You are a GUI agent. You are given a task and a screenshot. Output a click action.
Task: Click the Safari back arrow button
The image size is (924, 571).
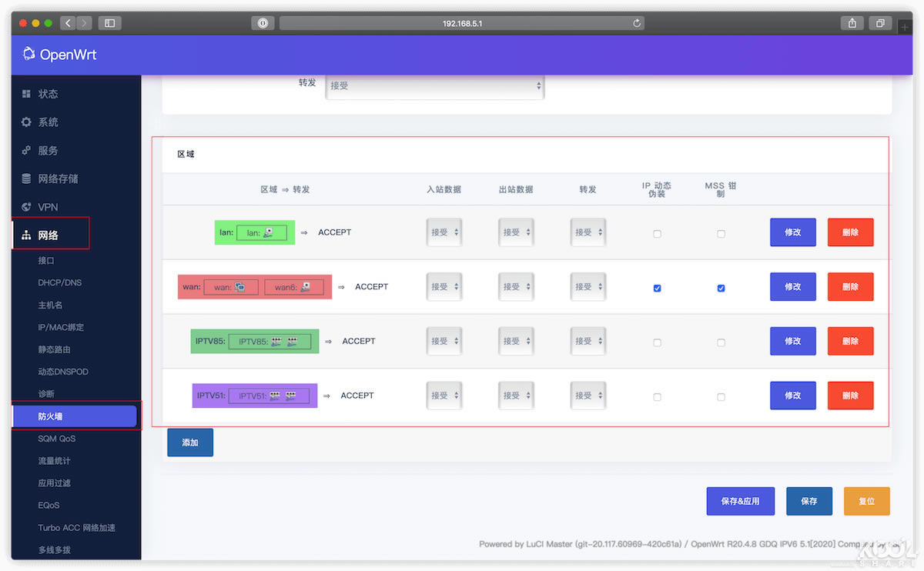pos(67,23)
